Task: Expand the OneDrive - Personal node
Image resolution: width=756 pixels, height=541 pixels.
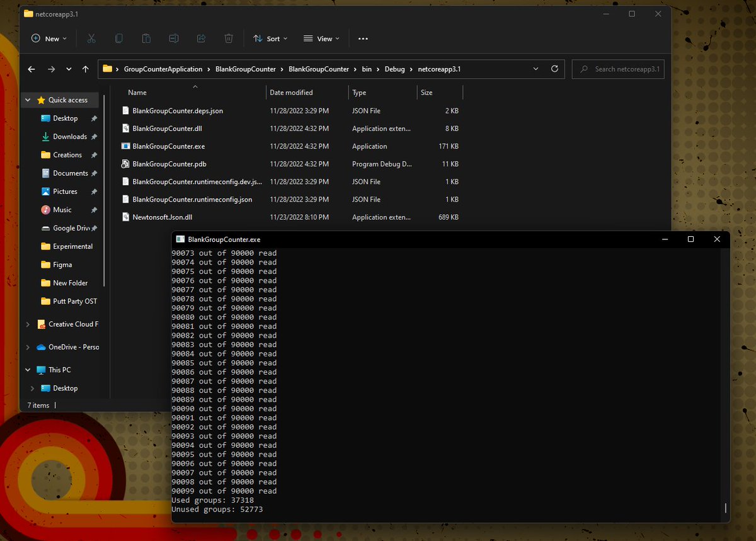Action: tap(28, 347)
